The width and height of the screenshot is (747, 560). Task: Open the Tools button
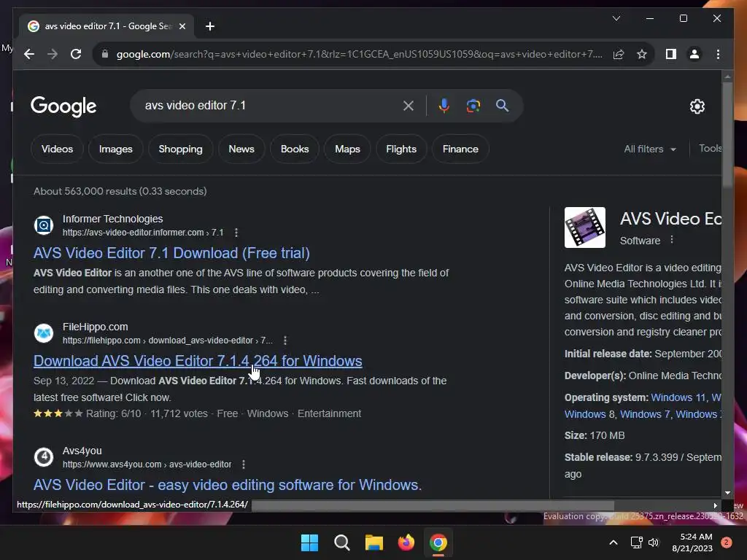coord(710,149)
